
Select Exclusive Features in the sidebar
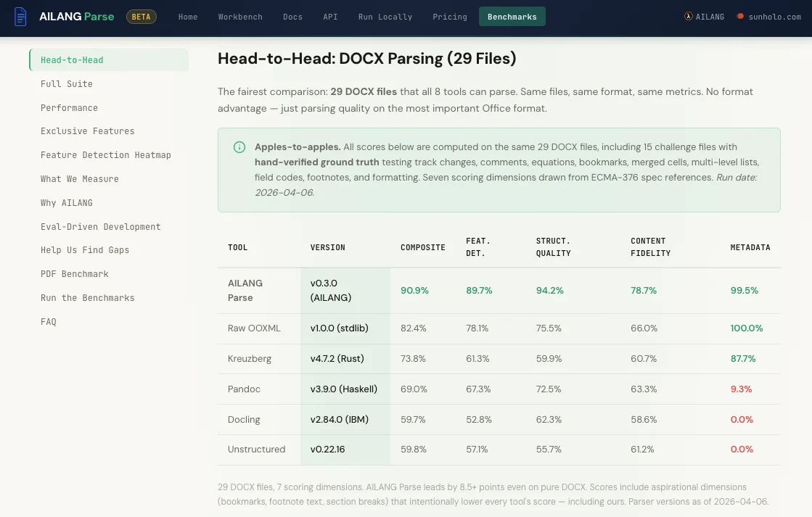pyautogui.click(x=87, y=131)
